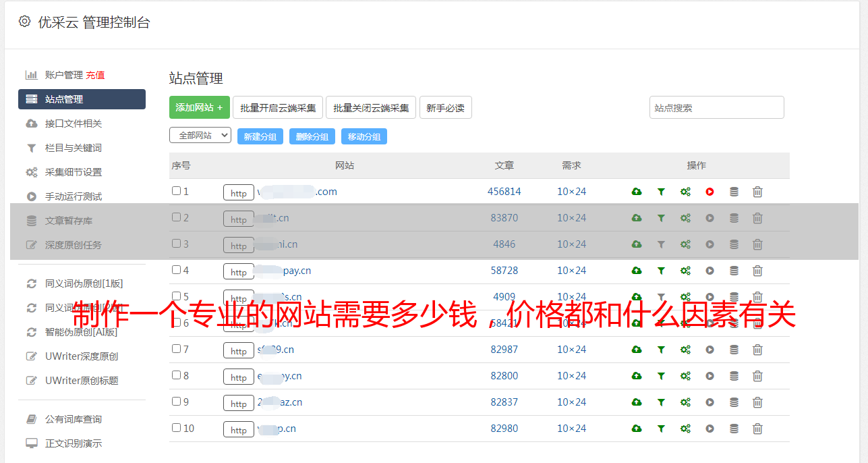Open gears settings icon in row 1

[685, 192]
